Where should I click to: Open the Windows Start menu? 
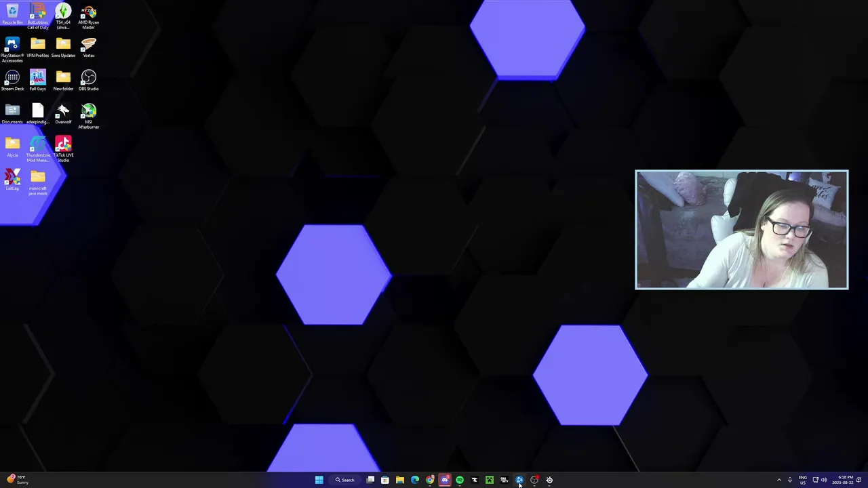coord(319,480)
